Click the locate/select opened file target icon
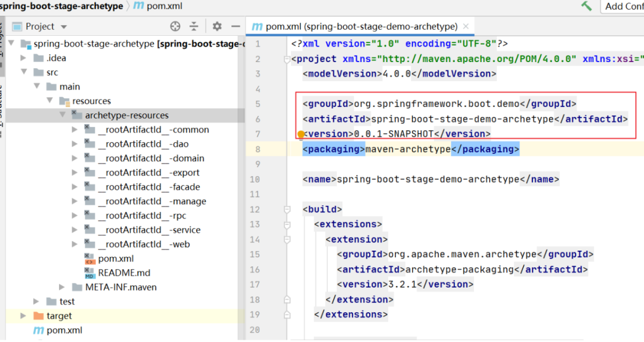This screenshot has width=644, height=342. click(175, 26)
